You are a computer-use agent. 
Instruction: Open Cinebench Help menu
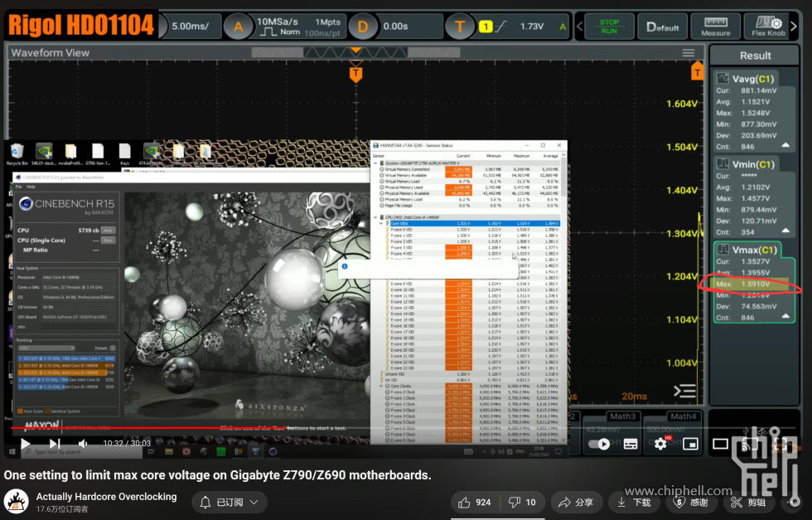pyautogui.click(x=31, y=187)
